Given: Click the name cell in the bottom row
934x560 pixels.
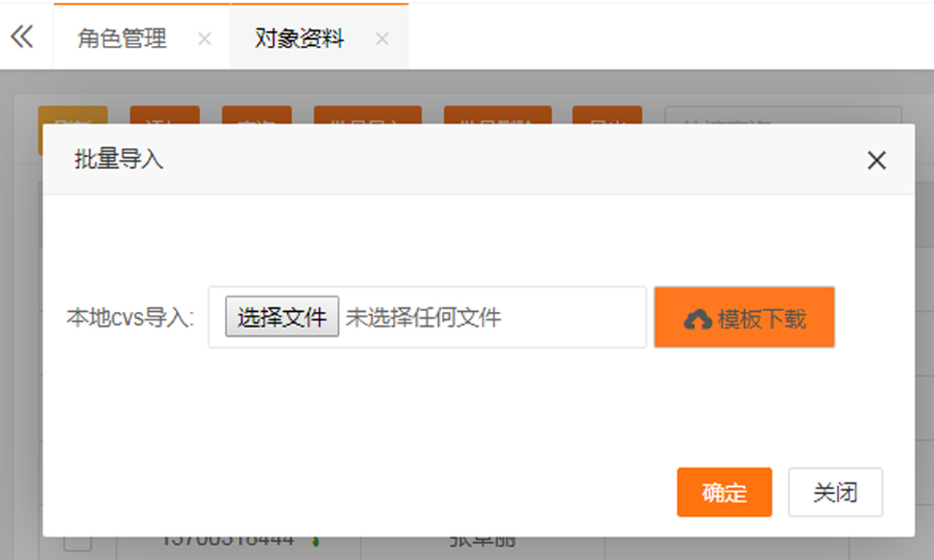Looking at the screenshot, I should 483,541.
